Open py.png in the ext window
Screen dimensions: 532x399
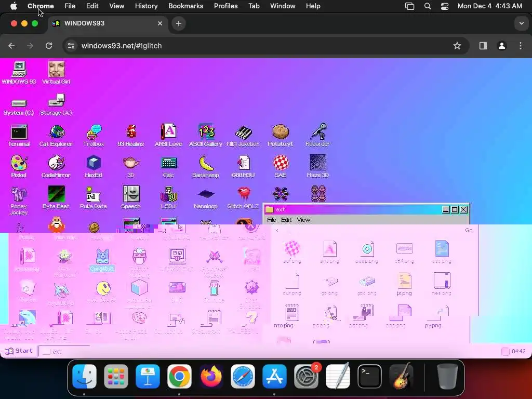click(433, 316)
